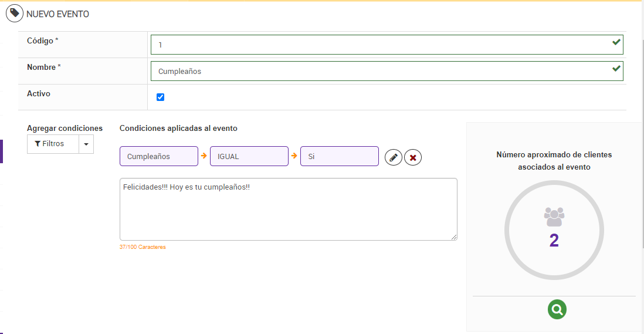Click green checkmark in Código field

coord(616,42)
